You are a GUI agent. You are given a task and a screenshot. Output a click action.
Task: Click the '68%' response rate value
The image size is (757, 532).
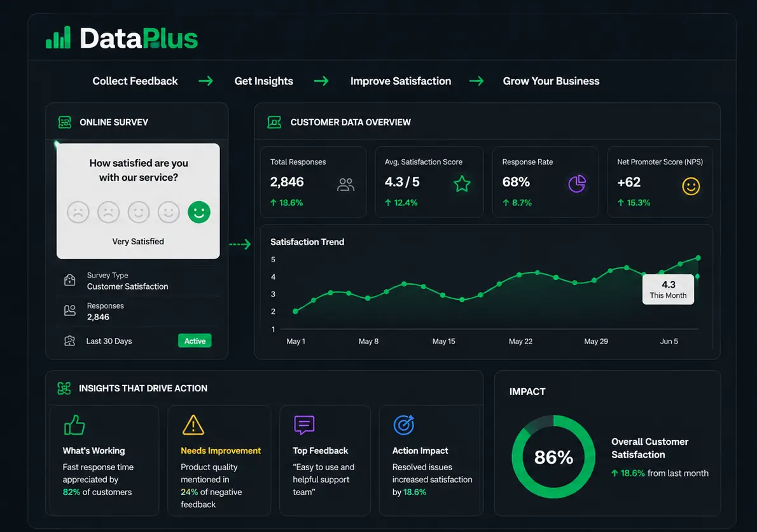[x=516, y=182]
